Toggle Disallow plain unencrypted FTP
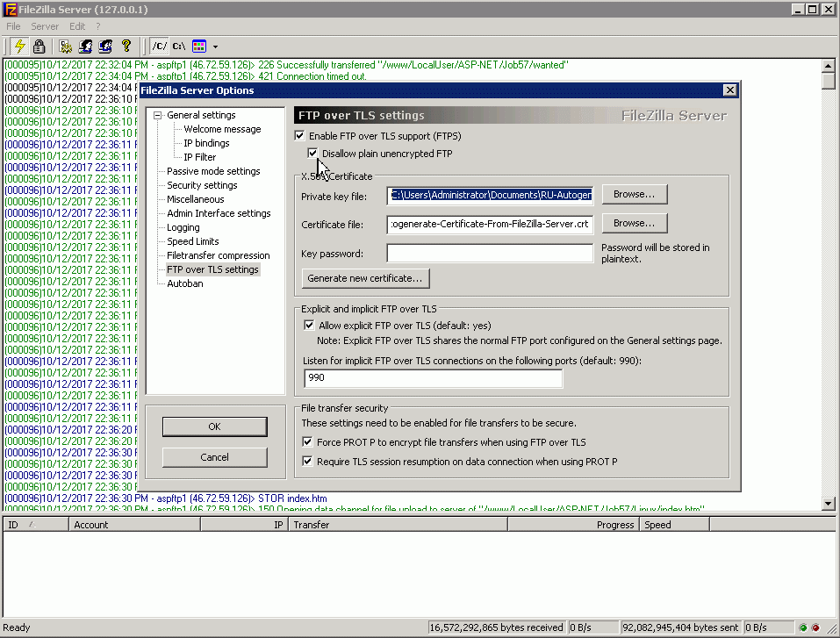Viewport: 840px width, 638px height. pos(312,154)
